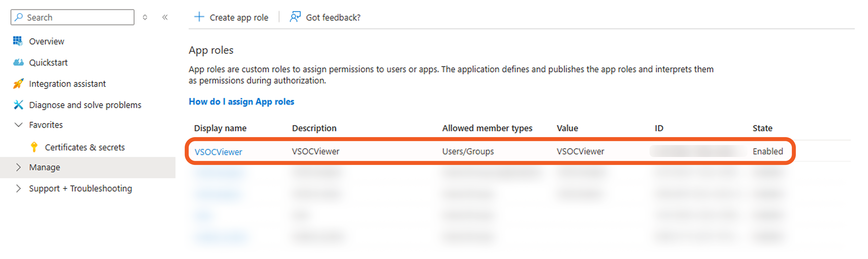Expand Support + Troubleshooting section
The height and width of the screenshot is (259, 868).
point(19,188)
